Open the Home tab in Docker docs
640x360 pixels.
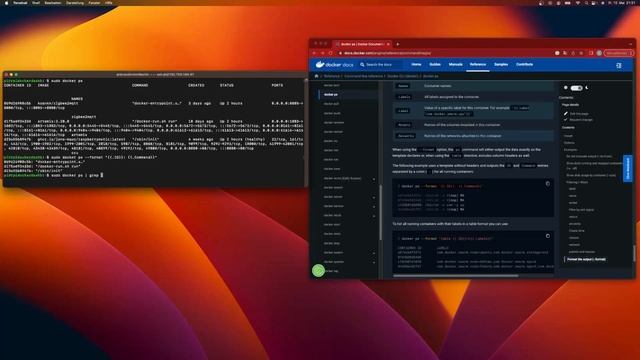point(416,64)
